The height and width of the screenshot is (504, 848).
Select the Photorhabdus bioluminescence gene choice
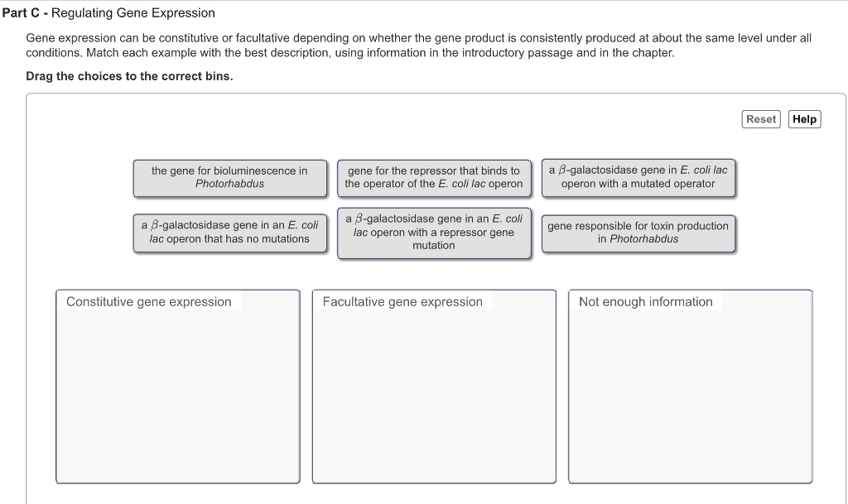click(229, 178)
